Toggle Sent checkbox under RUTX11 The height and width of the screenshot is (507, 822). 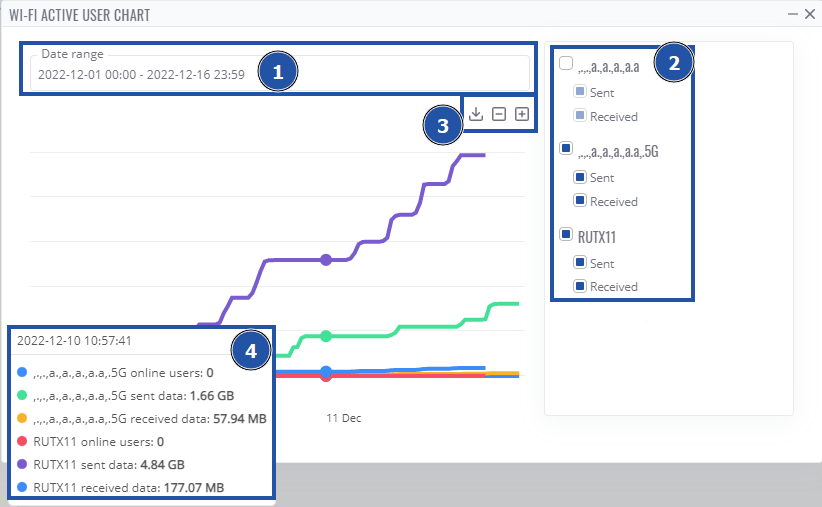[580, 263]
